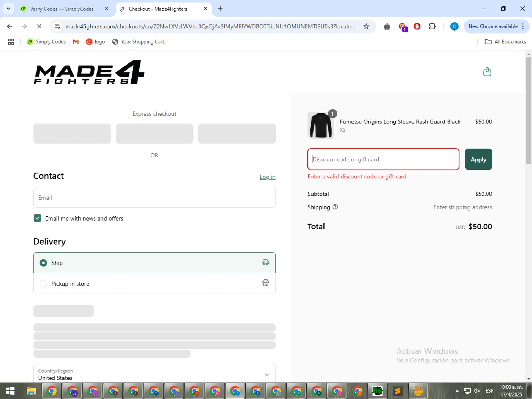Click the Apply discount button
The image size is (532, 399).
click(478, 159)
